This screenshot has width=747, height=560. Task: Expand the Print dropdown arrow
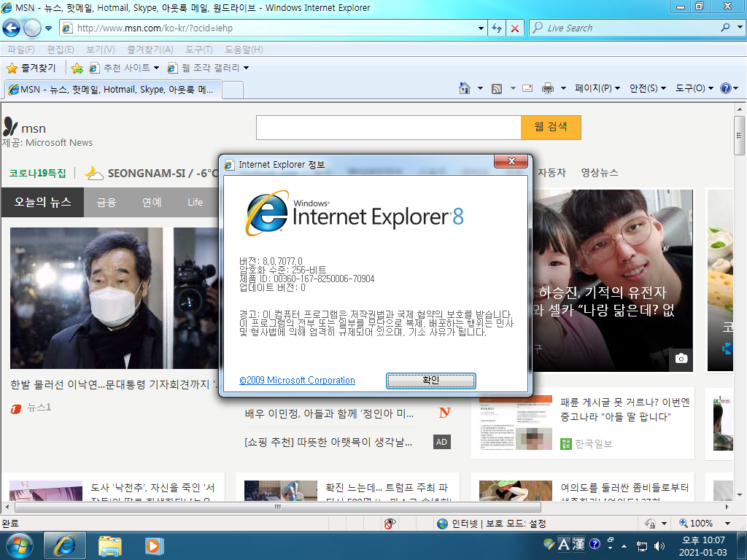coord(562,88)
